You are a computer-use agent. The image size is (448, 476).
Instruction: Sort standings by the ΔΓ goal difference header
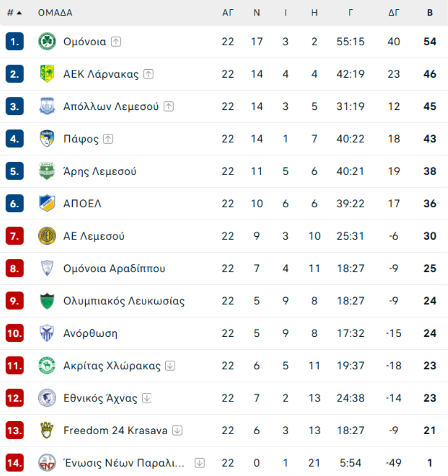393,13
